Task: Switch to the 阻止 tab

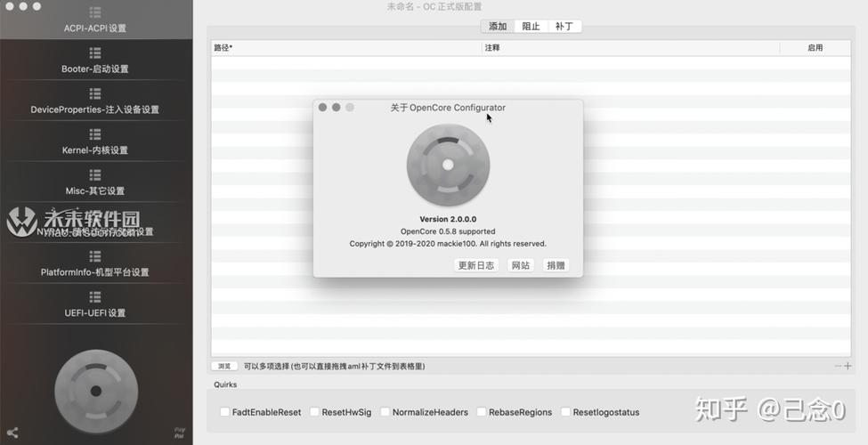Action: click(531, 26)
